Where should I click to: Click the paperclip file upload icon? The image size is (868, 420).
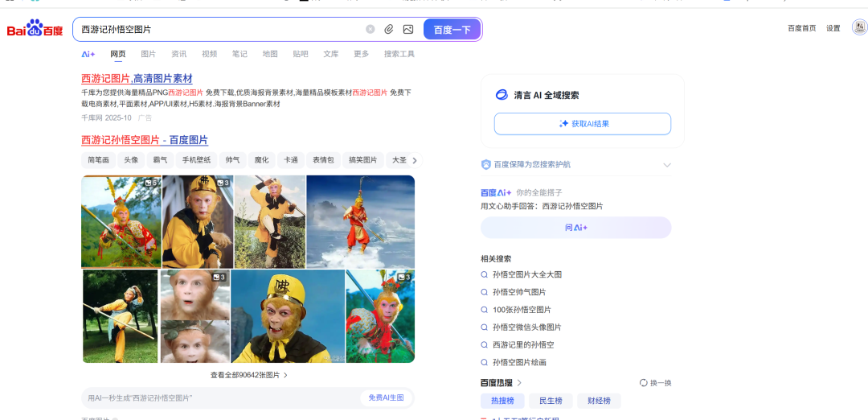click(389, 29)
